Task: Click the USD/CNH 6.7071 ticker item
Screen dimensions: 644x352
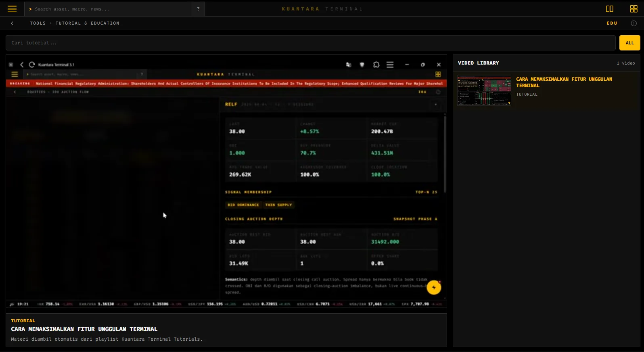Action: click(x=320, y=304)
